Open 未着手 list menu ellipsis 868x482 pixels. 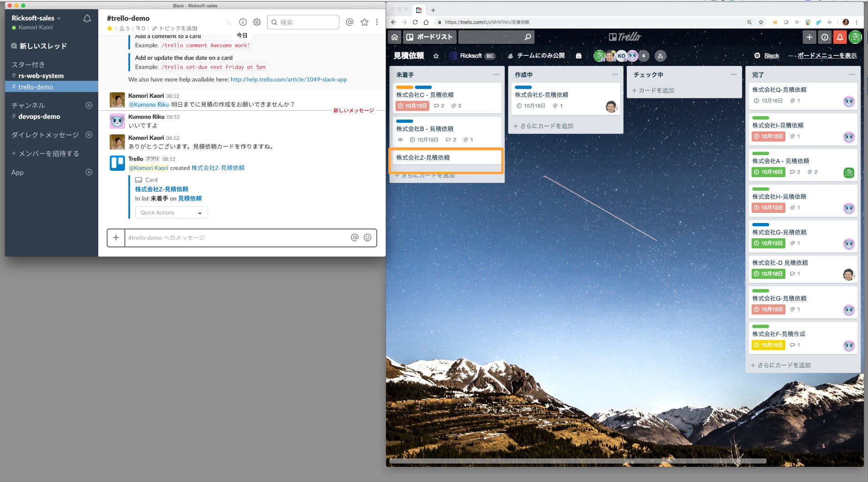pyautogui.click(x=496, y=75)
